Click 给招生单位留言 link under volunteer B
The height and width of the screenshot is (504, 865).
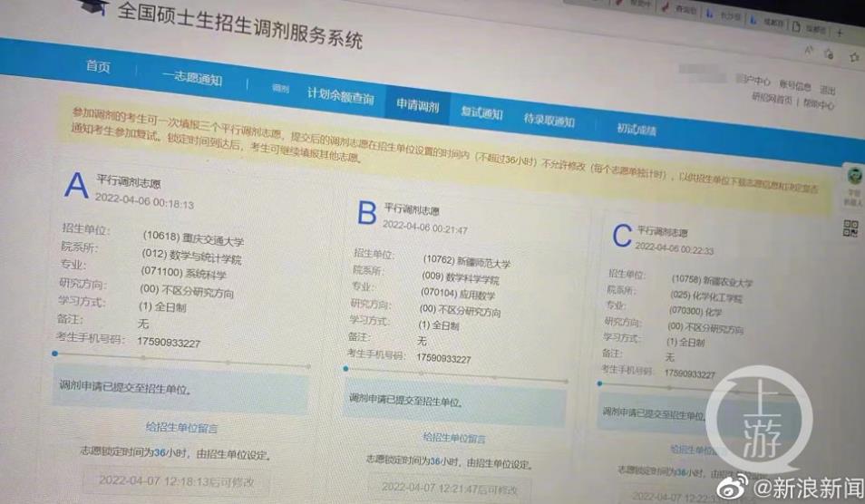click(x=453, y=438)
